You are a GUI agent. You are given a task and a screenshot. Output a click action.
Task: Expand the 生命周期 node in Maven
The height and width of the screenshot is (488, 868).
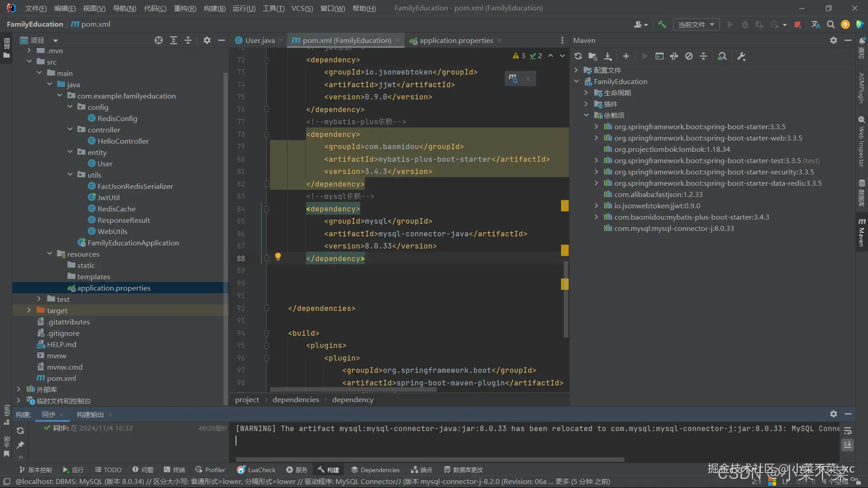click(586, 93)
